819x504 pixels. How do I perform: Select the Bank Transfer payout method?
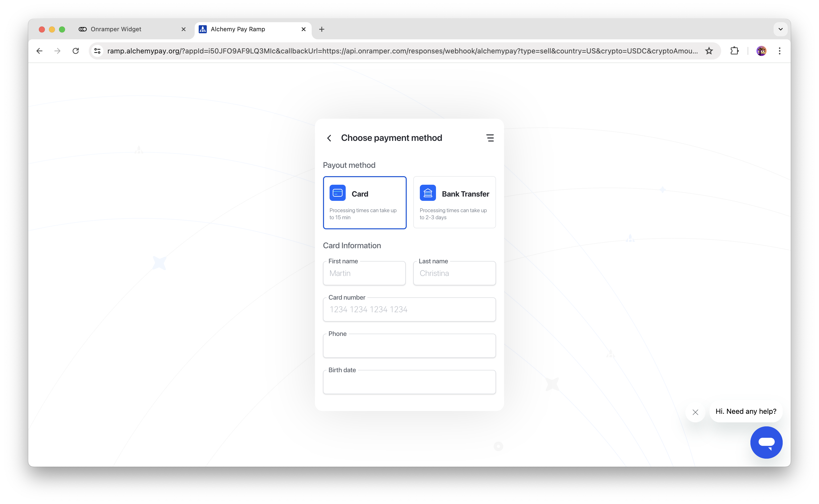point(455,203)
